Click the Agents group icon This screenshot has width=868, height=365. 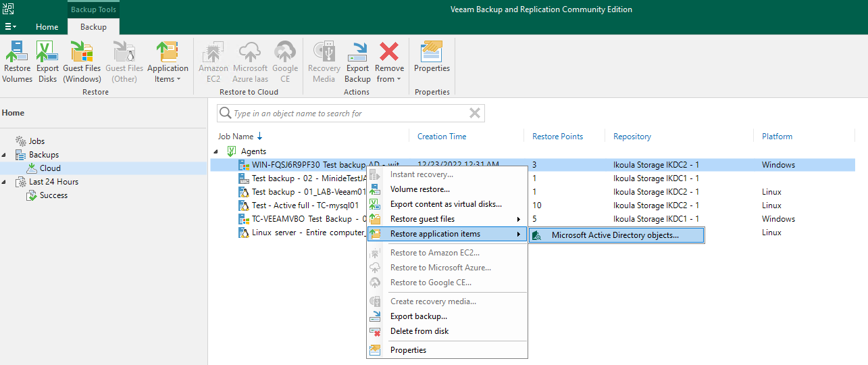(x=232, y=151)
